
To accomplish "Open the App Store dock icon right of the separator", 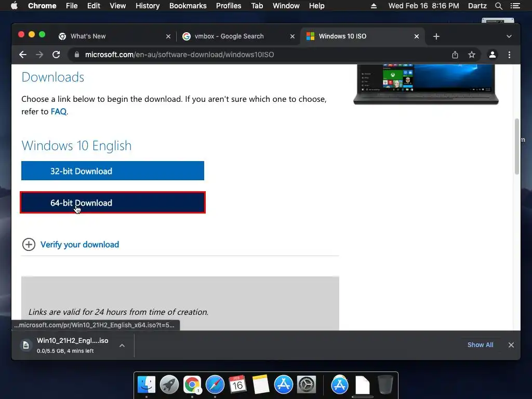I will point(340,385).
